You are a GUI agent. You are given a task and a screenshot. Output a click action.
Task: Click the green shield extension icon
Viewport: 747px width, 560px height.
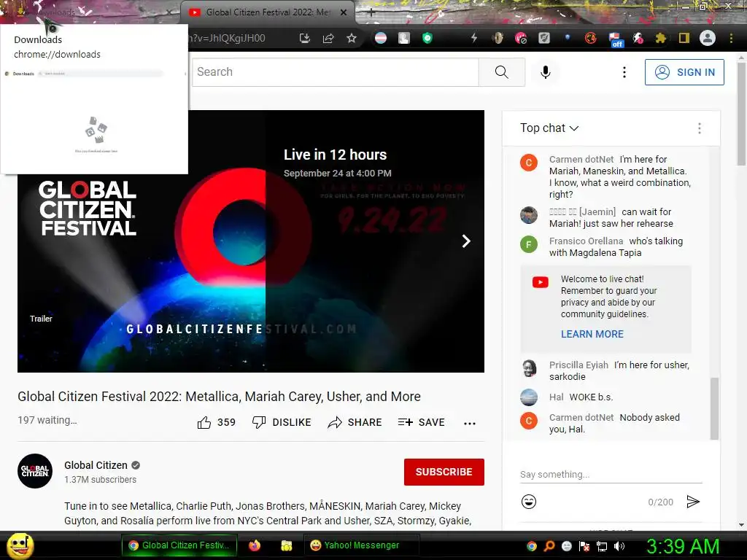pos(427,38)
